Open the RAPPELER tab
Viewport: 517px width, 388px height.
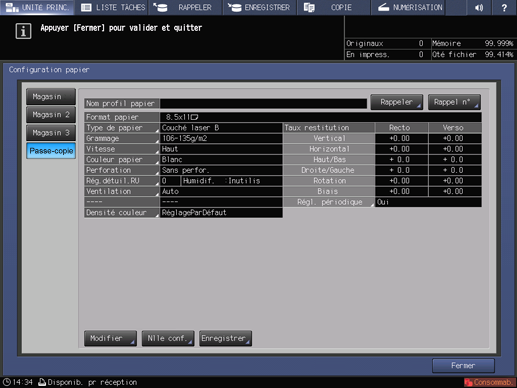(x=186, y=7)
